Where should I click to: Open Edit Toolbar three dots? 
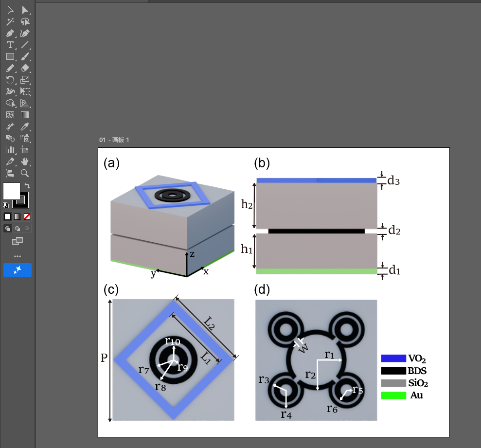tap(18, 256)
